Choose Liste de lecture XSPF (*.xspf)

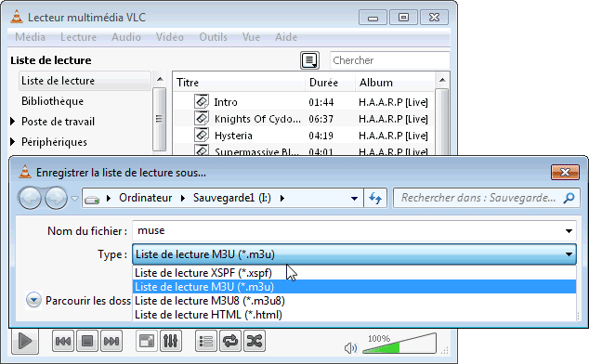[354, 273]
